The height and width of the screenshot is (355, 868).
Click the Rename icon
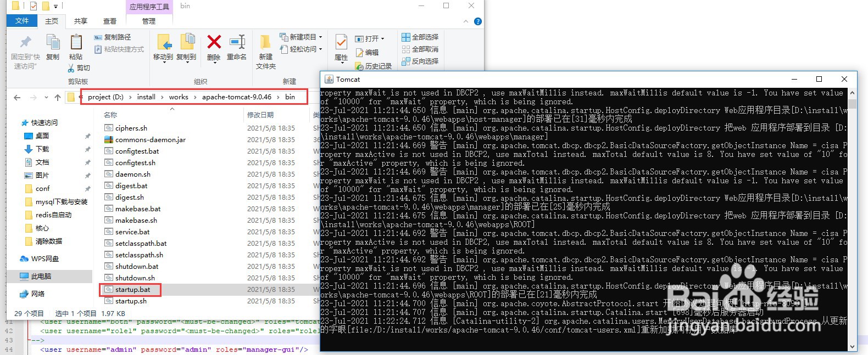point(237,42)
